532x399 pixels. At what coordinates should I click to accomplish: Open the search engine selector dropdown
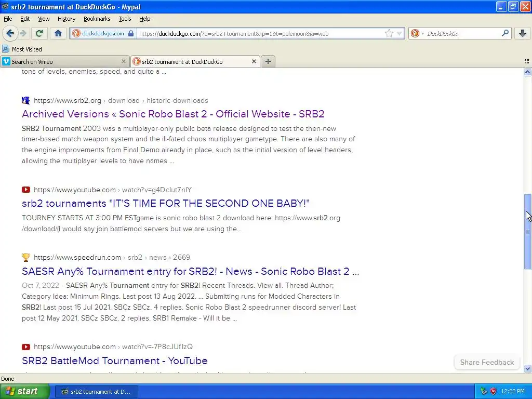[x=417, y=33]
